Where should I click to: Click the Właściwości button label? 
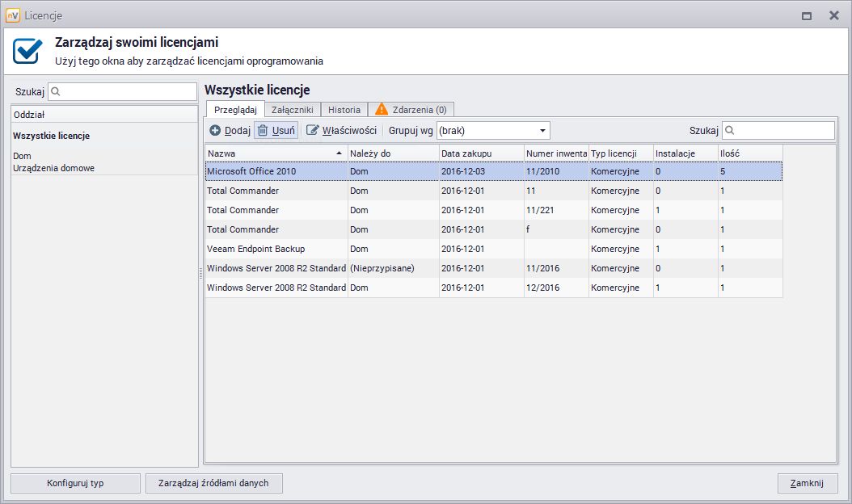coord(349,130)
